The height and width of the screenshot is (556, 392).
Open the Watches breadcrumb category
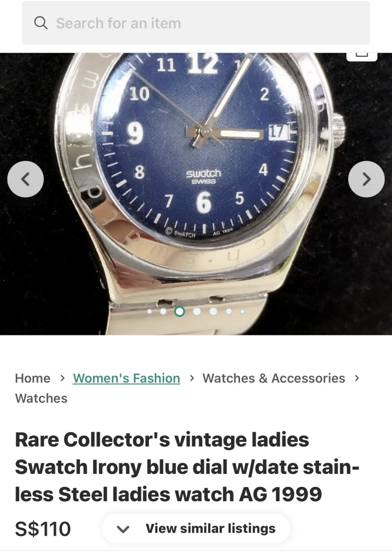41,398
